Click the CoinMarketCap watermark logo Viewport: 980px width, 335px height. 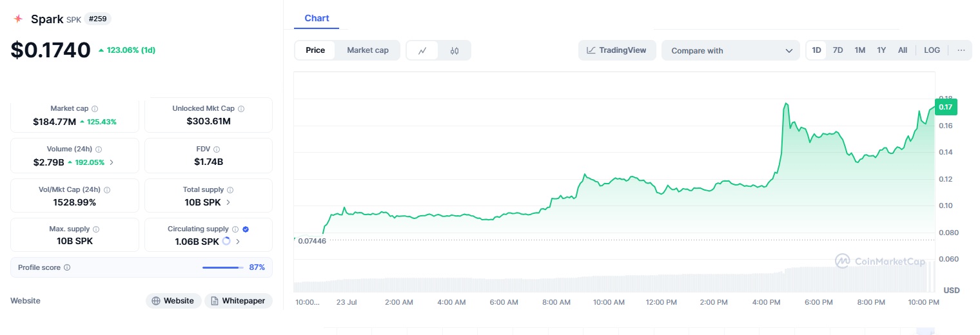(x=880, y=261)
